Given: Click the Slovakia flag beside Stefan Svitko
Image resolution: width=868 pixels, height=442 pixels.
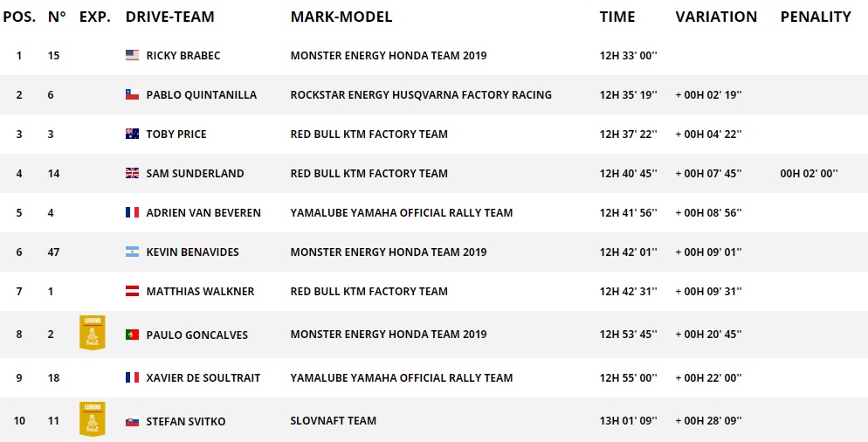Looking at the screenshot, I should (132, 422).
